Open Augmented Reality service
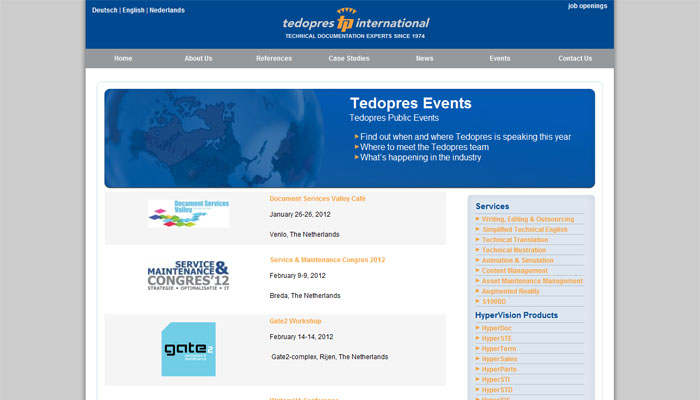 pos(510,291)
